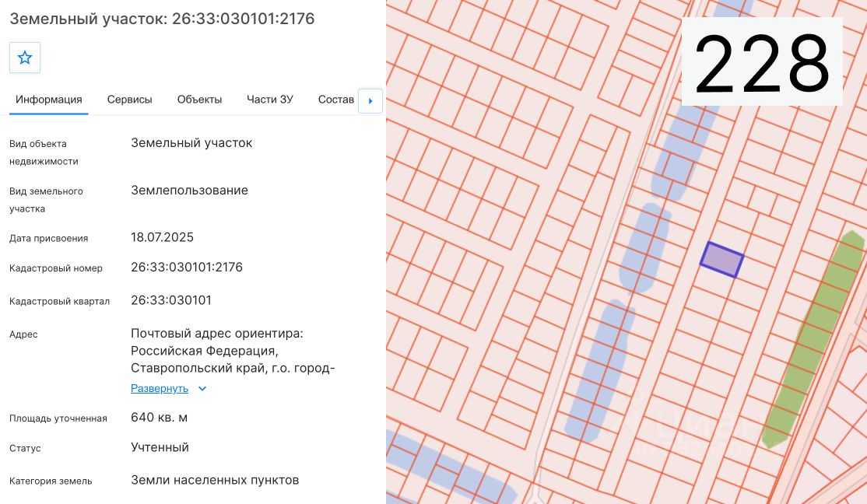Switch to the Сервисы tab

[129, 100]
